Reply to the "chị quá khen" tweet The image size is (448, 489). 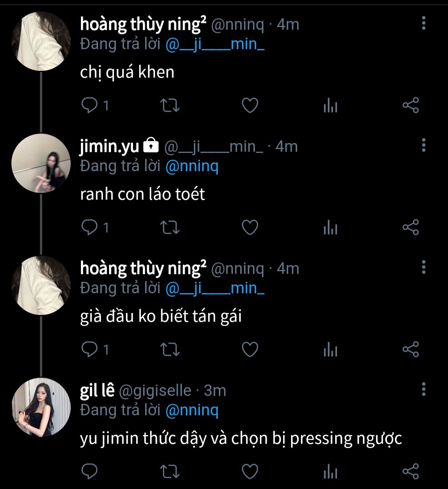[90, 105]
